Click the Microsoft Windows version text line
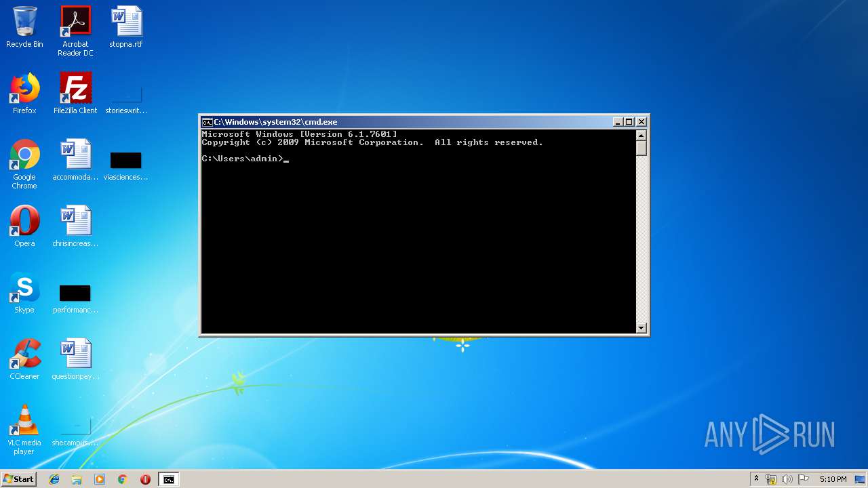868x488 pixels. coord(299,134)
